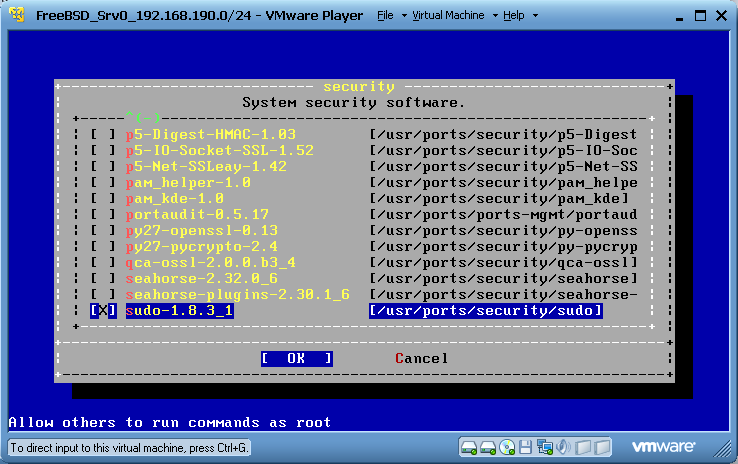Screen dimensions: 738x464
Task: Check the p5-Digest-HMAC-1.03 checkbox
Action: click(103, 135)
